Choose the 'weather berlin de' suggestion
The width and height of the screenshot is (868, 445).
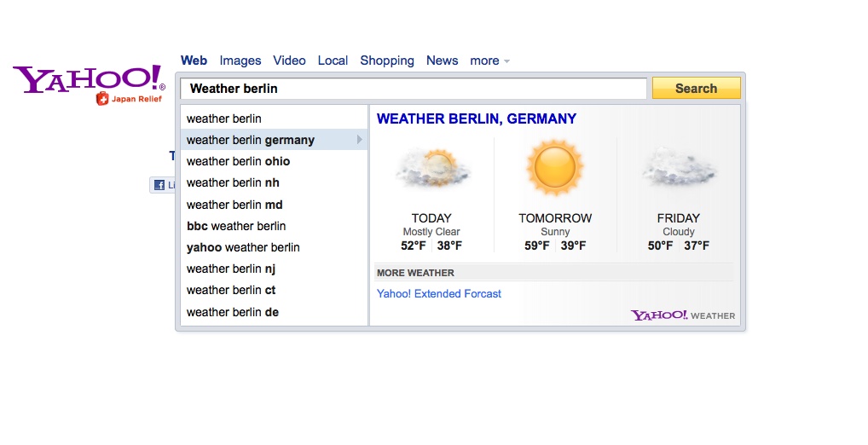click(x=274, y=312)
